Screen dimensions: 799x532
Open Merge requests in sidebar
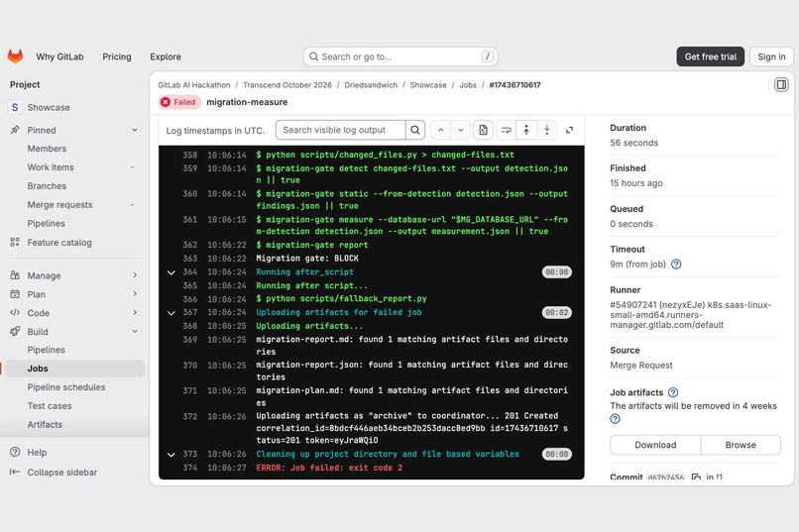[59, 205]
